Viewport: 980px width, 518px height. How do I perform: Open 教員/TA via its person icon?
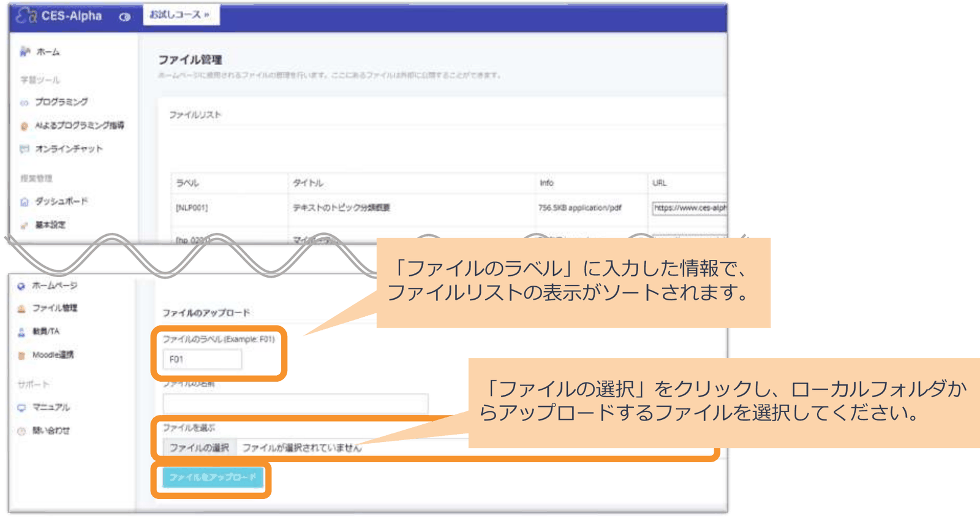click(x=21, y=332)
